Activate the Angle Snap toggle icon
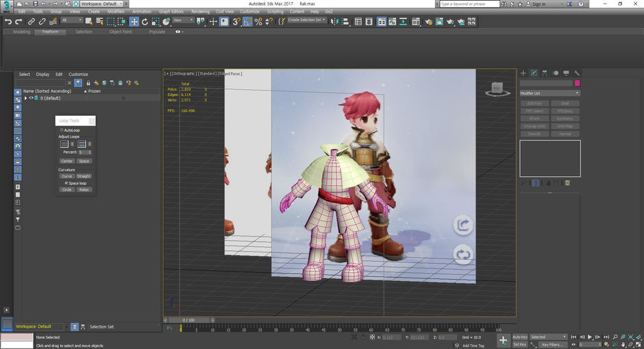Viewport: 644px width, 349px height. (x=247, y=22)
